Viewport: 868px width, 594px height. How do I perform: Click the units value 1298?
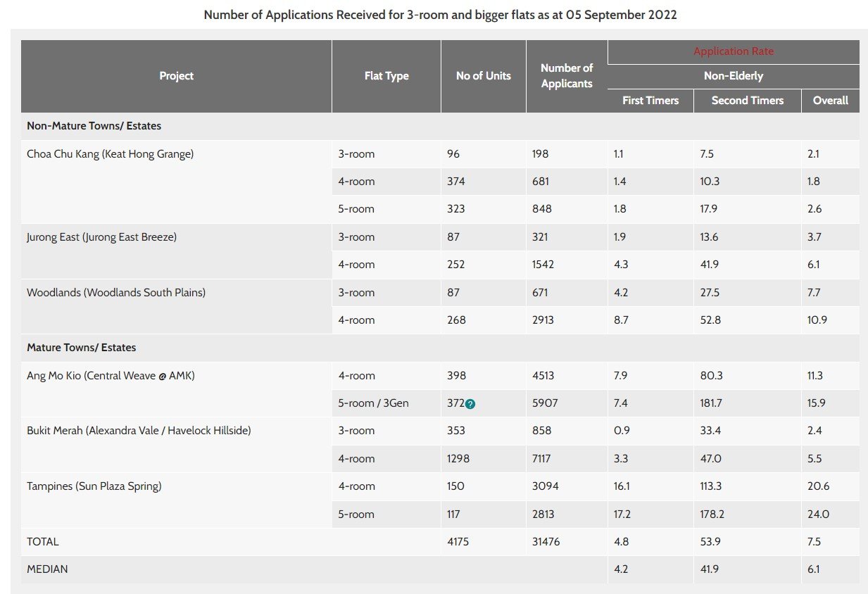point(458,459)
